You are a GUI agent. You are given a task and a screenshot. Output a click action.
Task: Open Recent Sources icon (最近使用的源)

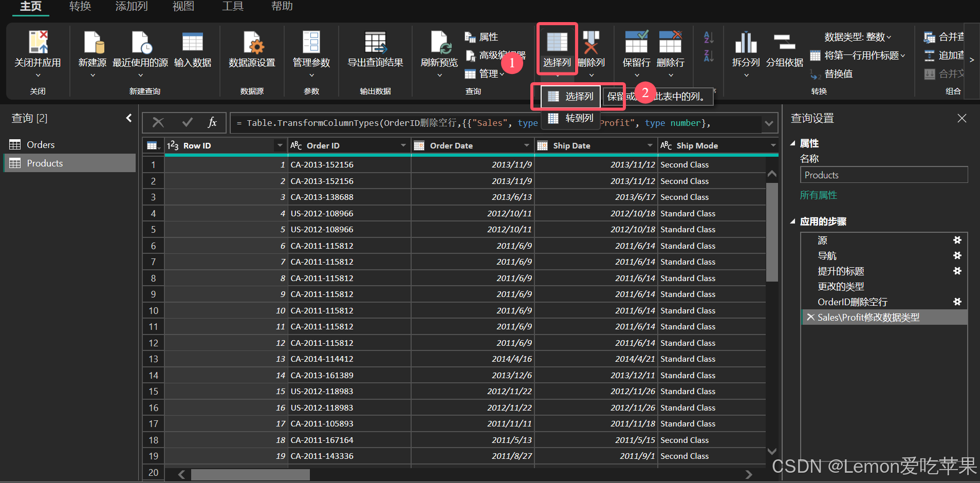[141, 42]
